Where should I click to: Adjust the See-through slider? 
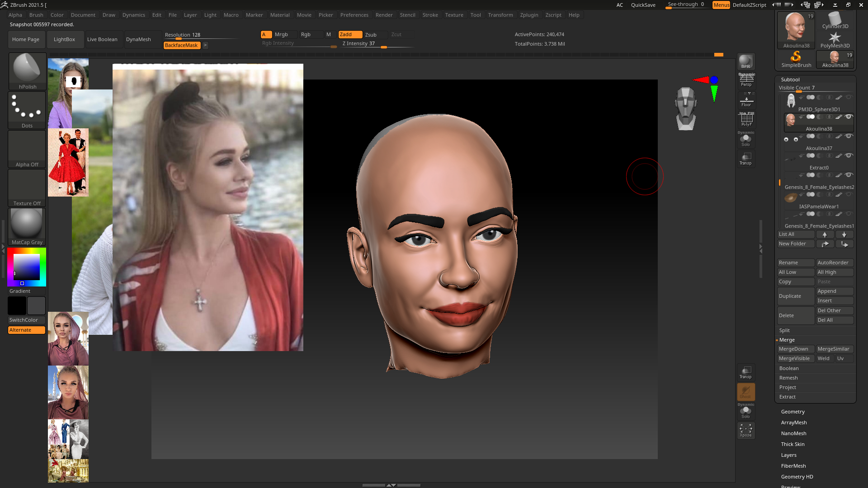(x=687, y=5)
